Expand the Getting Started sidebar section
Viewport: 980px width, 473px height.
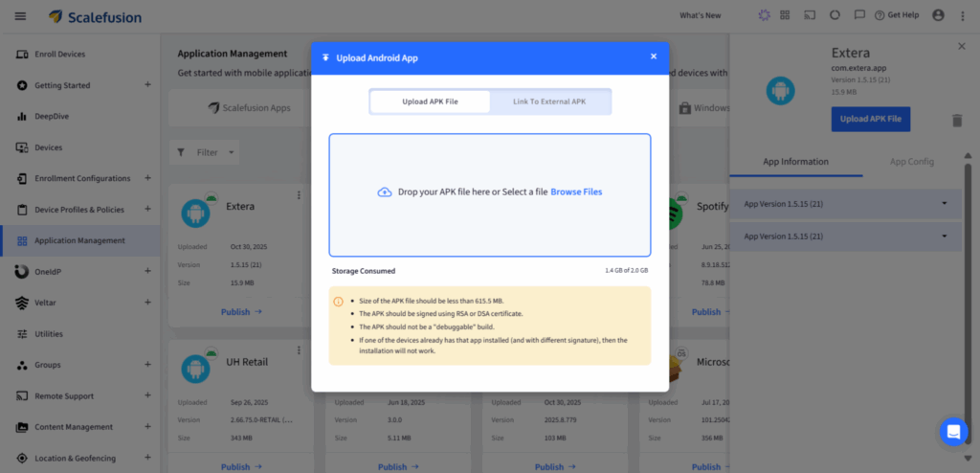[147, 85]
